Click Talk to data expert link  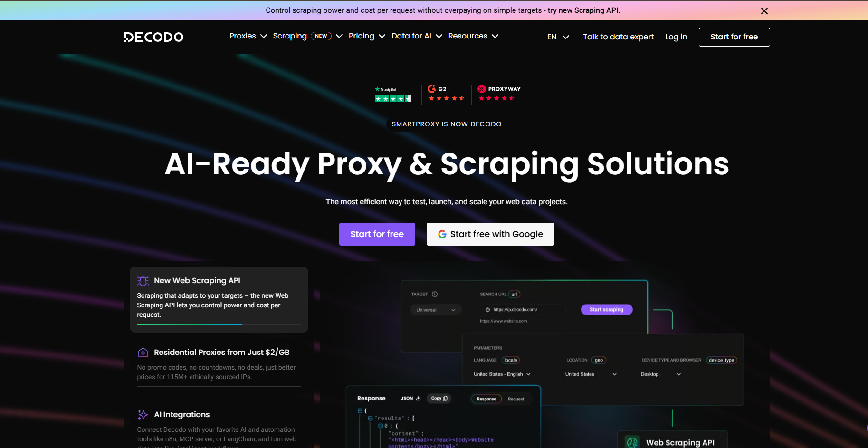click(x=618, y=37)
